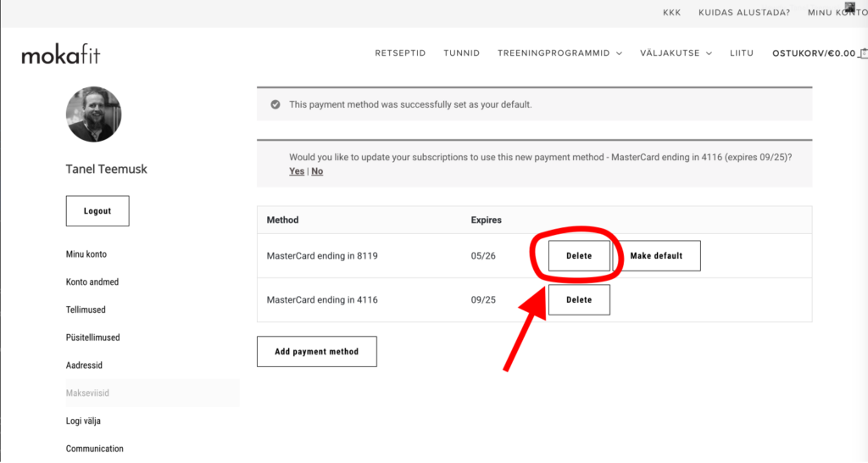
Task: Open Püsitellimused in sidebar
Action: pyautogui.click(x=93, y=337)
